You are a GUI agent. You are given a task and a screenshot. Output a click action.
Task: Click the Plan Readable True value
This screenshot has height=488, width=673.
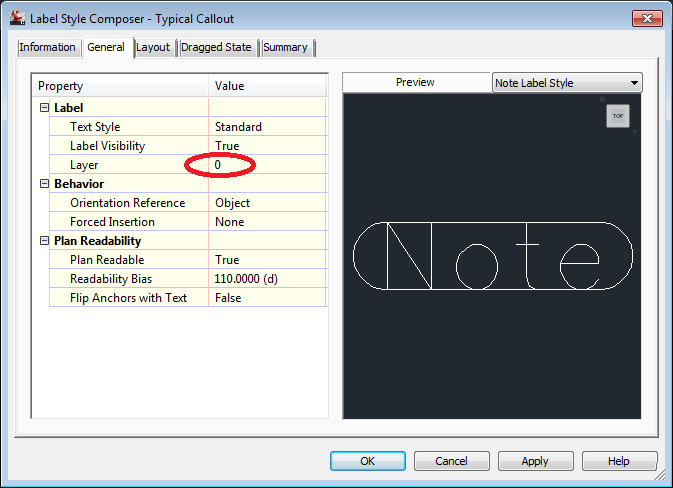coord(266,260)
